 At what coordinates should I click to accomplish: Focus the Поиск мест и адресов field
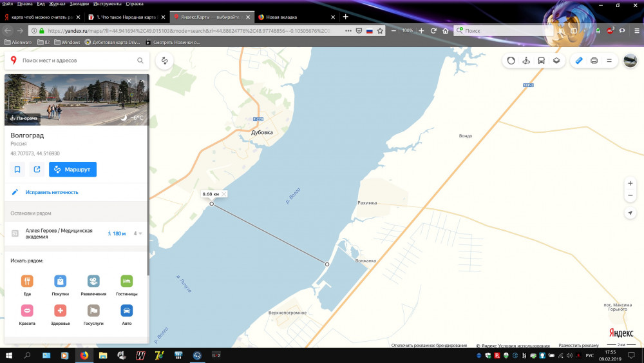click(78, 61)
